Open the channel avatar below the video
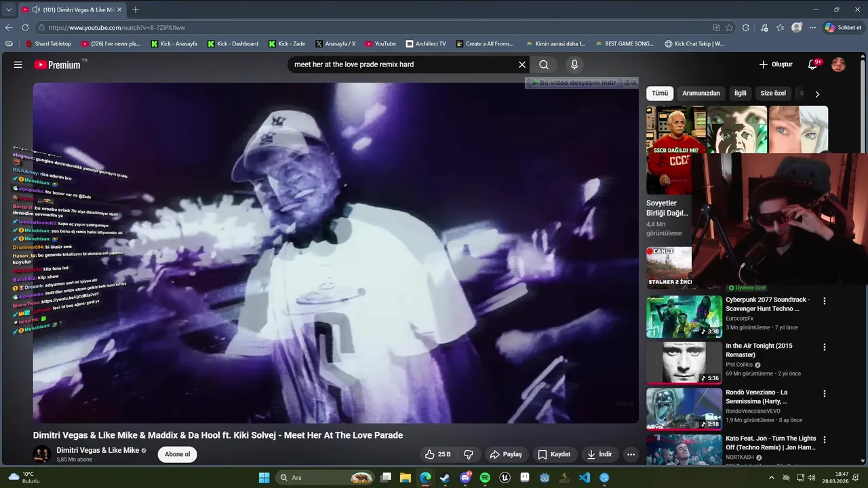The height and width of the screenshot is (488, 868). [x=41, y=454]
